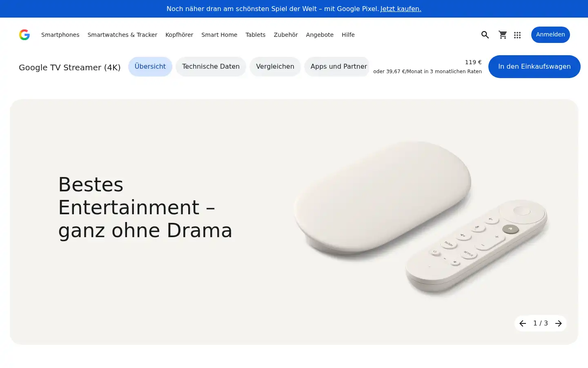Open the Kopfhörer menu
The width and height of the screenshot is (588, 368).
pos(179,35)
